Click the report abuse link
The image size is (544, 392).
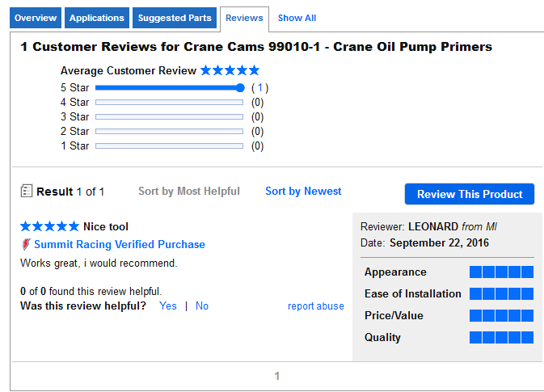pyautogui.click(x=315, y=306)
